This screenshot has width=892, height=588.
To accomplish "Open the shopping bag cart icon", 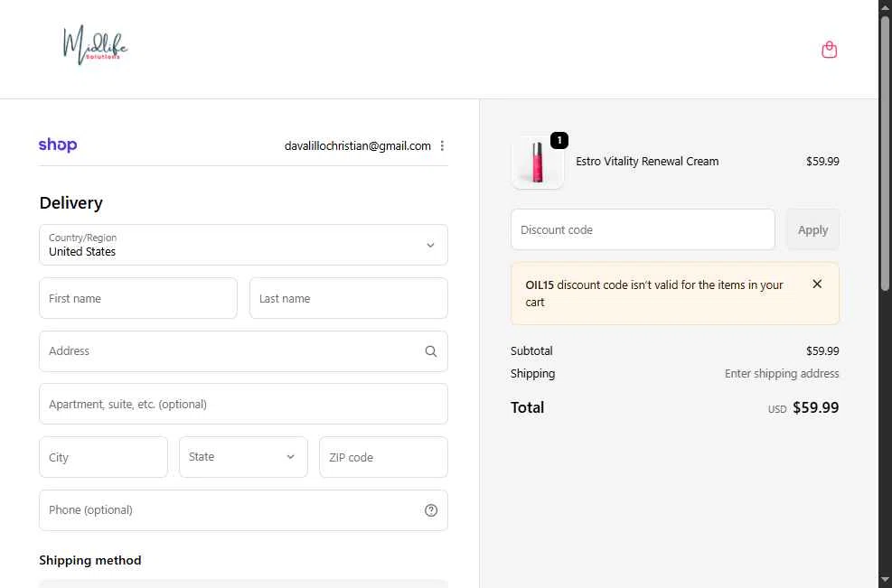I will [829, 50].
